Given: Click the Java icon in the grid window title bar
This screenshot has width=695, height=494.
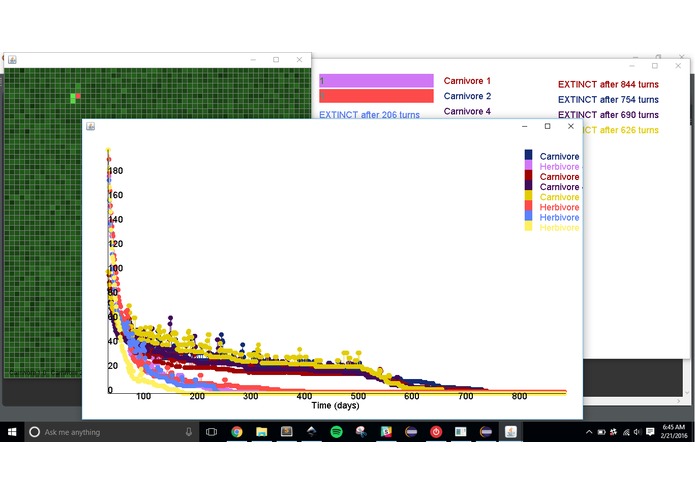Looking at the screenshot, I should pos(12,59).
